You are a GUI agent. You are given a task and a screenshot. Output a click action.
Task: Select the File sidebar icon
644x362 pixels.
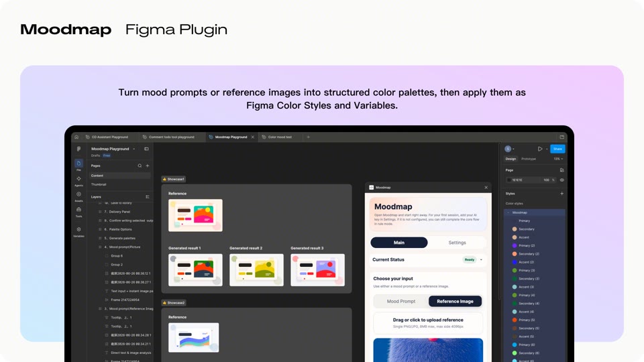(78, 165)
